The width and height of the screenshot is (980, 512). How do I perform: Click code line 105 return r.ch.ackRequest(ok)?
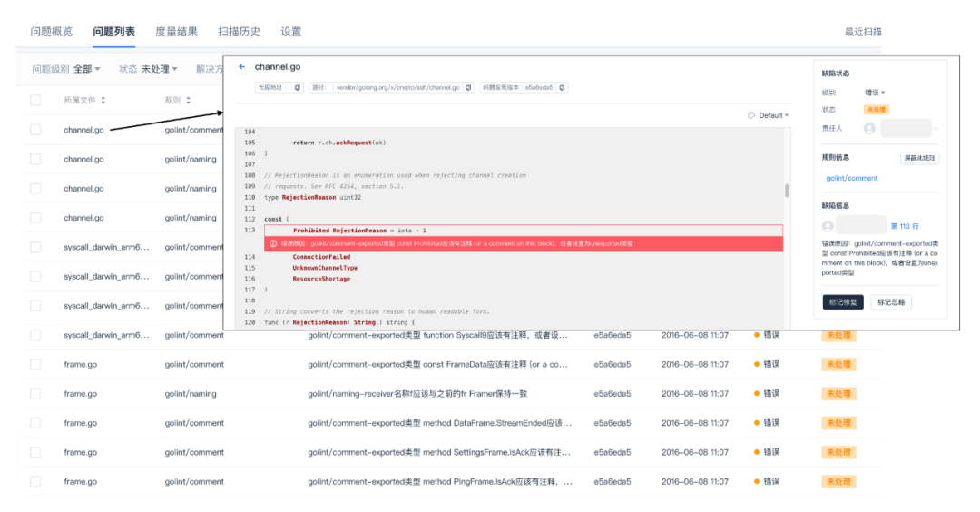[339, 143]
